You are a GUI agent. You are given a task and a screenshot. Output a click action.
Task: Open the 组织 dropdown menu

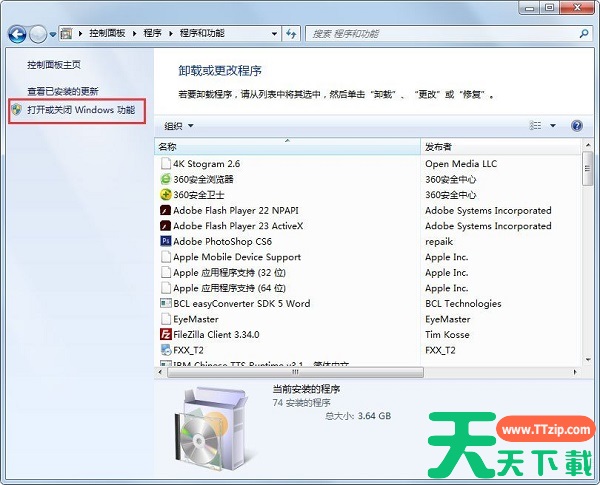tap(178, 126)
